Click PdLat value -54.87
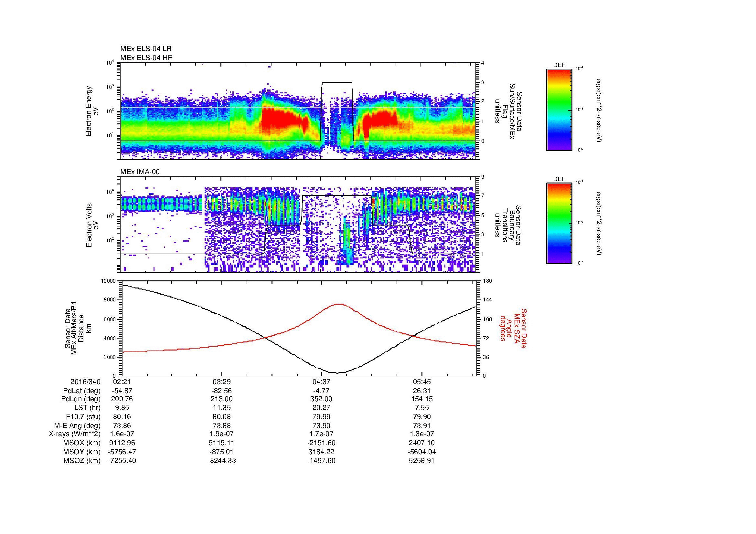 coord(122,391)
